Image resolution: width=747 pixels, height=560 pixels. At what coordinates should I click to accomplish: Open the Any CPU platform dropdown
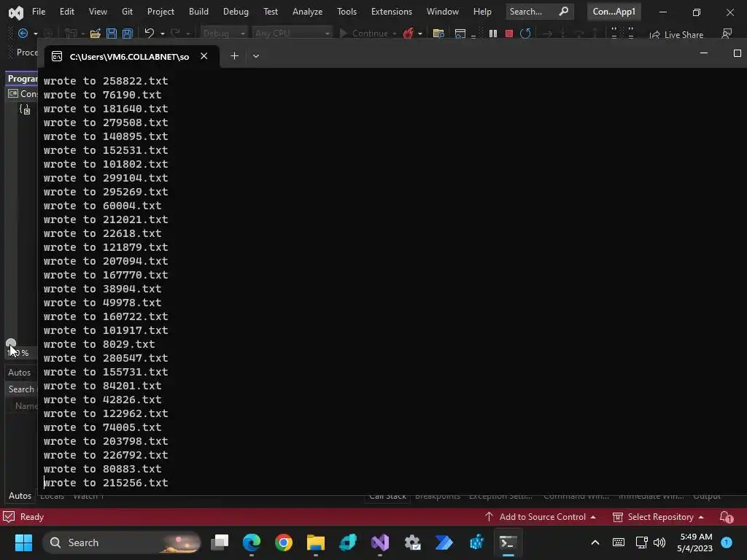pos(292,34)
